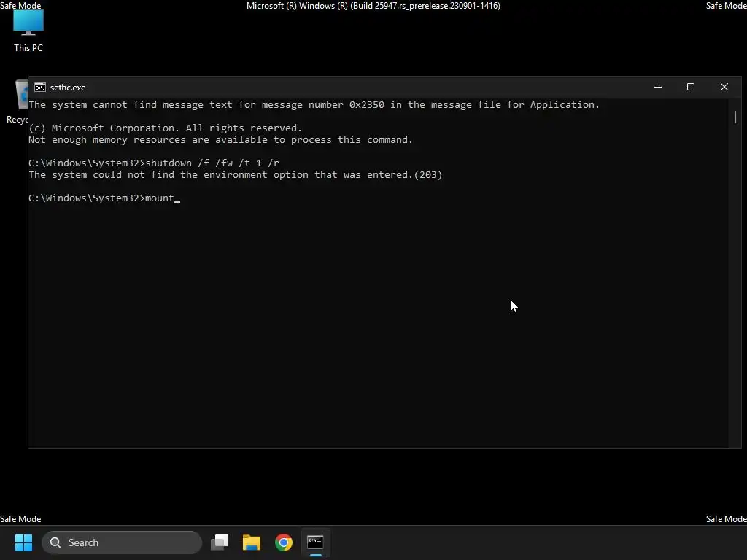Select the Recycle Bin desktop icon
Screen dimensions: 747x560
click(x=18, y=101)
